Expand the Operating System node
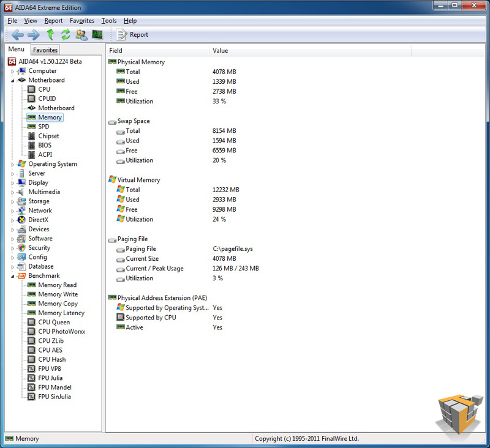This screenshot has width=490, height=448. click(12, 165)
